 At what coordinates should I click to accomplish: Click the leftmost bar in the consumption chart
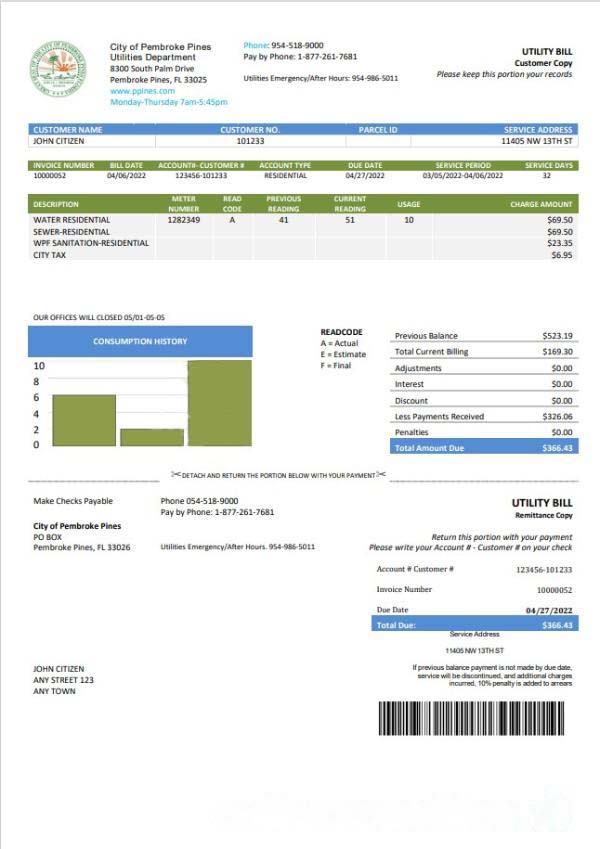84,420
